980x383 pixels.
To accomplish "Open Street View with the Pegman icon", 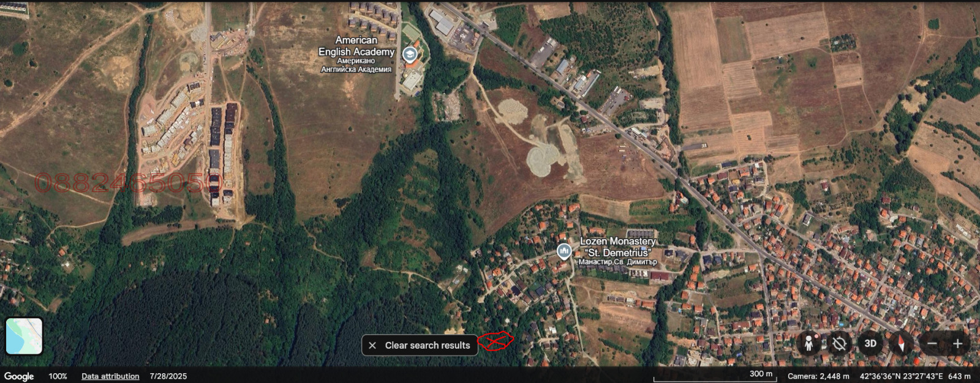I will coord(809,343).
